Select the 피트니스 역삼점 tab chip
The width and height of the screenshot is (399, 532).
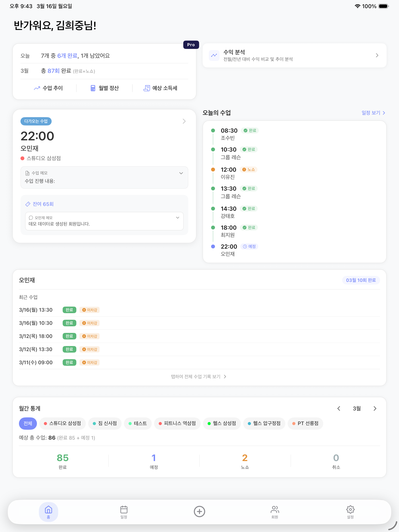tap(177, 423)
